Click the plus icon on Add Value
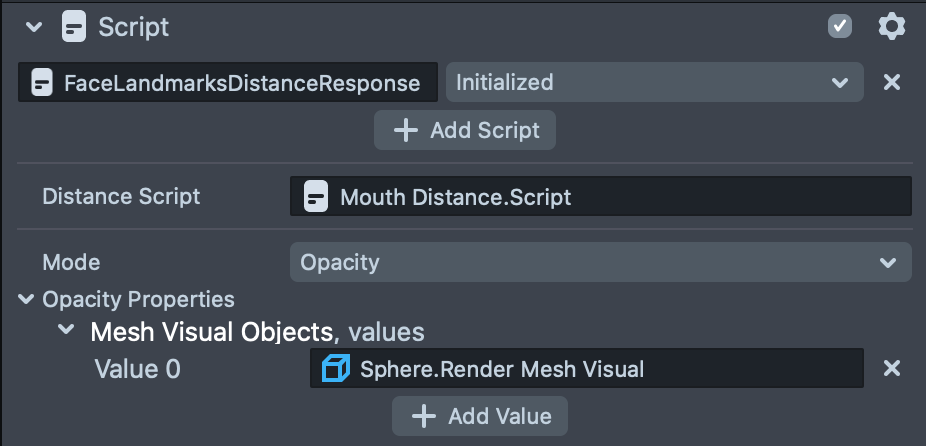926x446 pixels. click(424, 416)
